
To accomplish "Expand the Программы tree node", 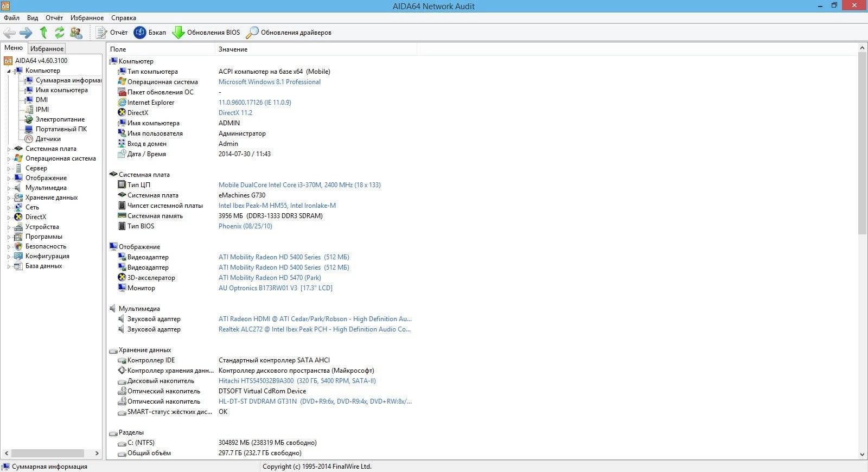I will click(x=9, y=237).
